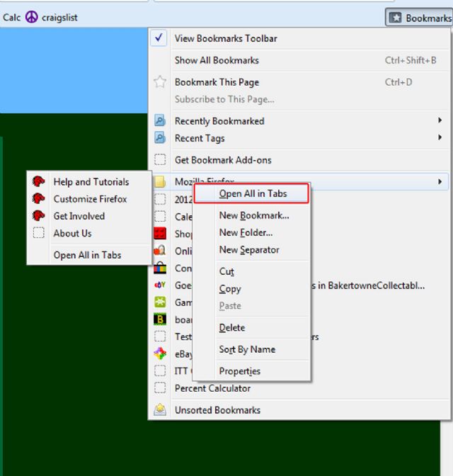Click the Recently Bookmarked folder icon
Screen dimensions: 453x476
(x=160, y=121)
